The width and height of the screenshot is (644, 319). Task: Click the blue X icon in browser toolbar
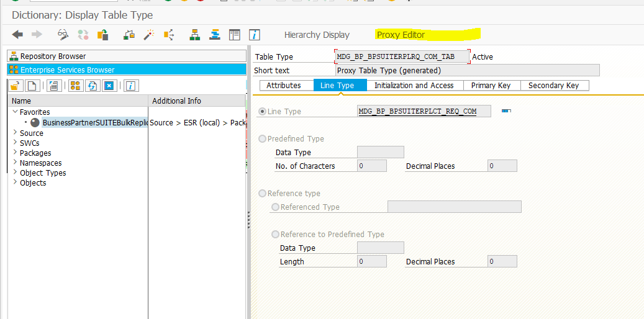109,86
